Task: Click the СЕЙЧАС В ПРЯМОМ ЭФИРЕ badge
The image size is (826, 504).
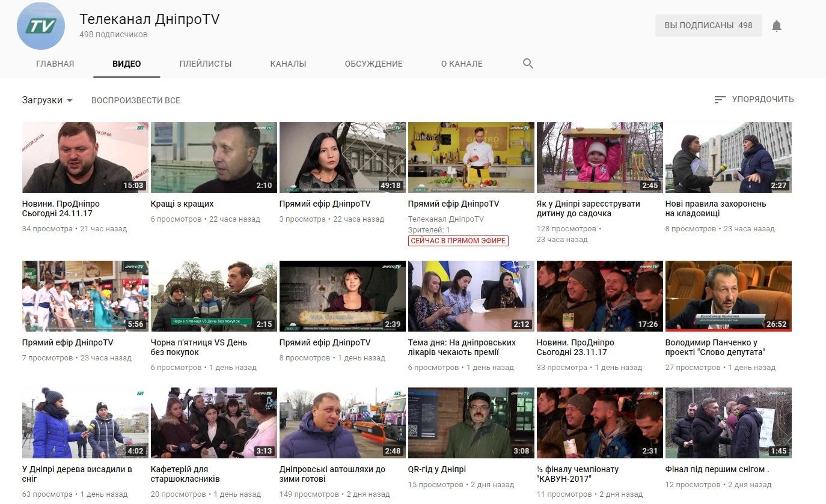Action: tap(458, 241)
